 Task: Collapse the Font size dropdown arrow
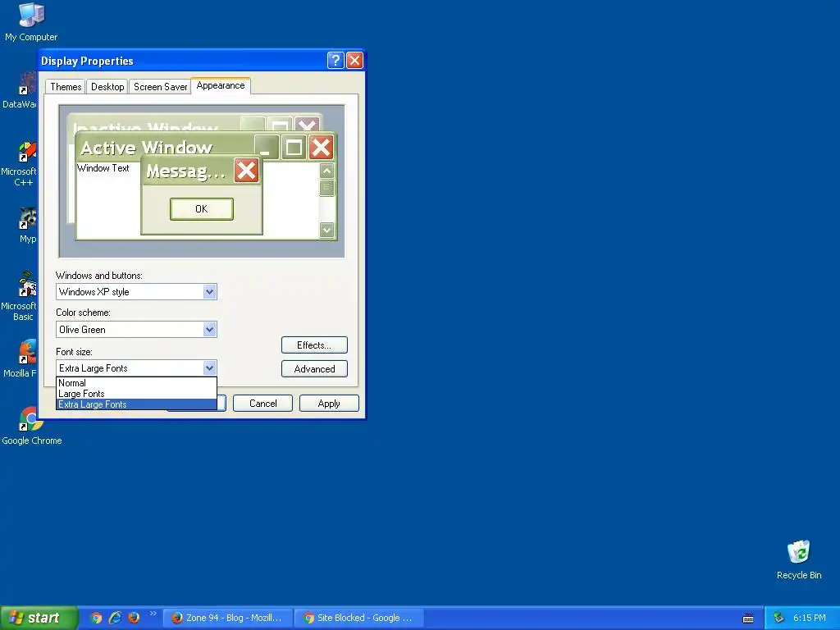209,368
